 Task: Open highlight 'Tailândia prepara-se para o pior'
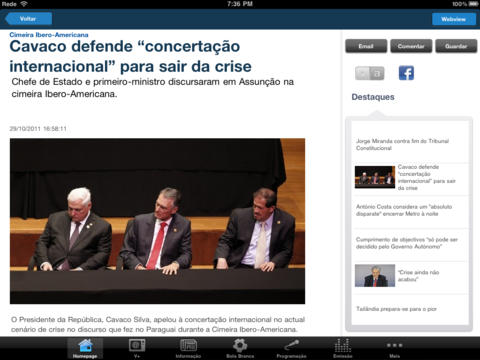click(411, 309)
